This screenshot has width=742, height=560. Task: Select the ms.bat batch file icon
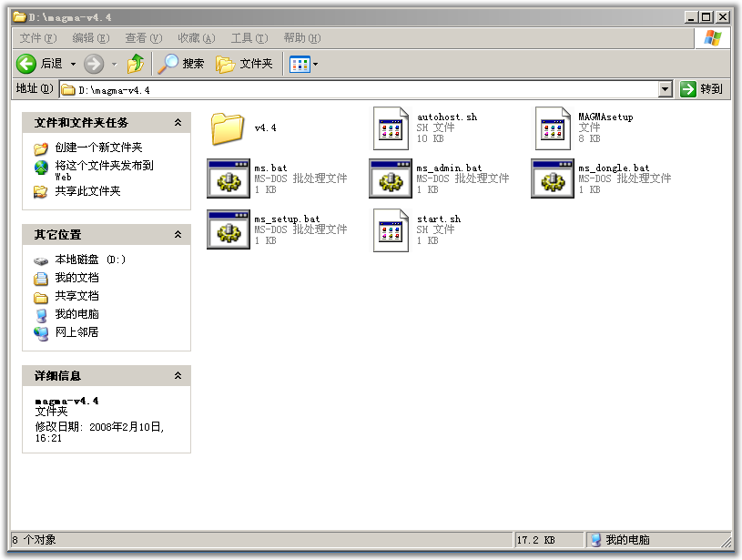click(229, 178)
